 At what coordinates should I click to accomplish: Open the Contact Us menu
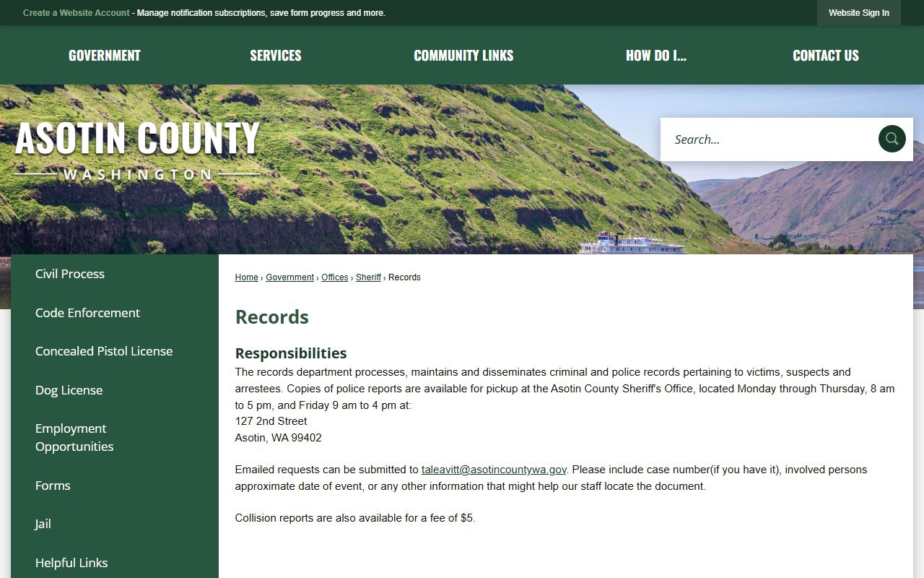[826, 56]
